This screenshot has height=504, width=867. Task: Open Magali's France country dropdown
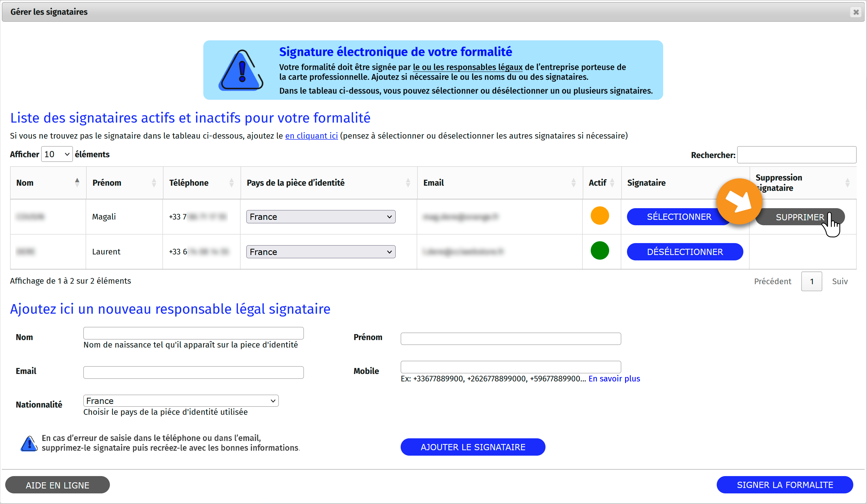321,217
